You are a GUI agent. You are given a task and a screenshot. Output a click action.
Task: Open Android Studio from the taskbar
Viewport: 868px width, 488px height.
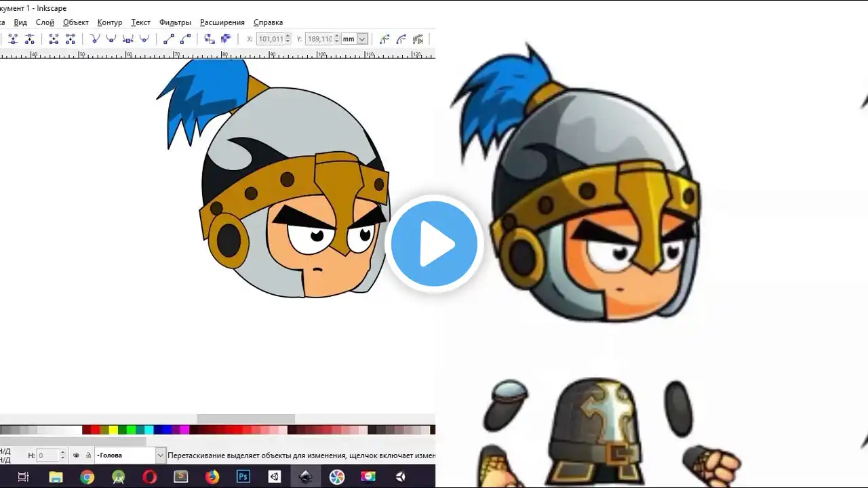click(119, 476)
